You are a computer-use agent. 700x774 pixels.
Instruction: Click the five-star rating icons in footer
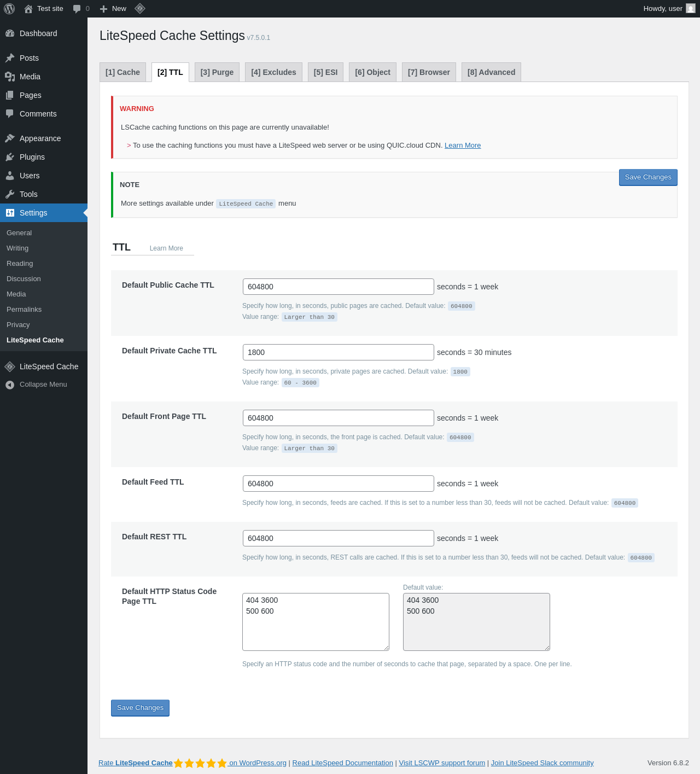pos(200,763)
